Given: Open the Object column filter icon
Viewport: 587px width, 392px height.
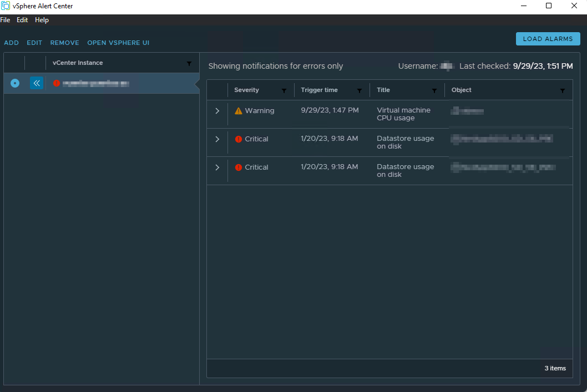Looking at the screenshot, I should point(563,90).
